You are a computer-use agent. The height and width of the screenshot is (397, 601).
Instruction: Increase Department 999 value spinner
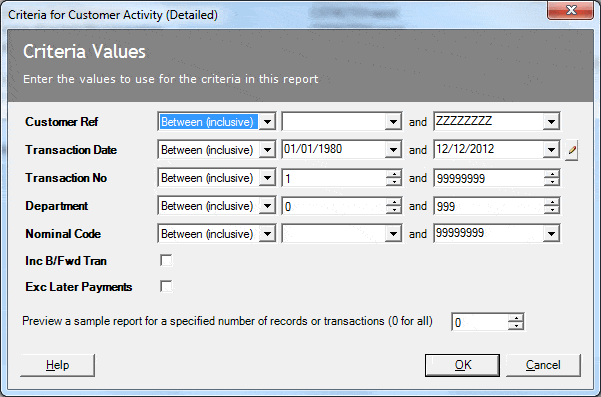[552, 202]
